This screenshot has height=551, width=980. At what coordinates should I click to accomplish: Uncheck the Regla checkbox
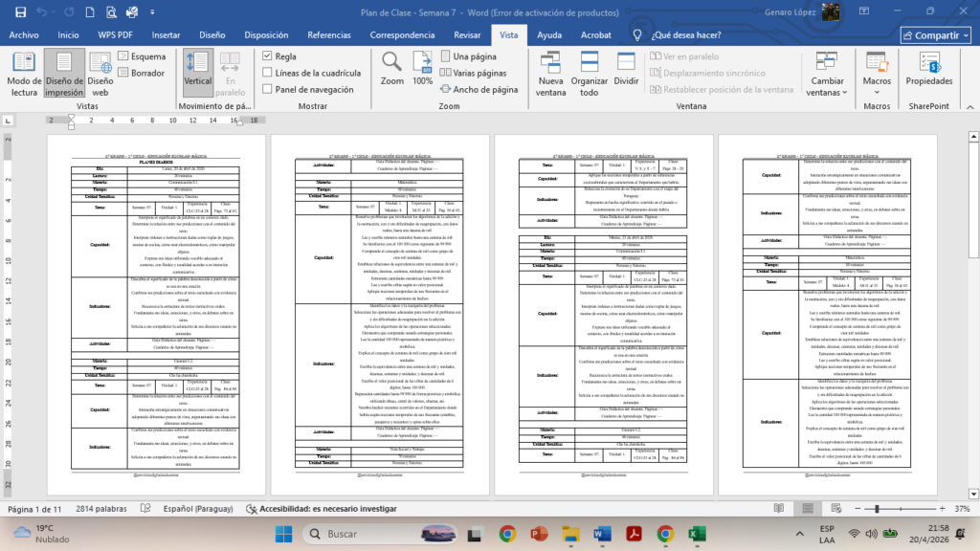click(x=268, y=56)
